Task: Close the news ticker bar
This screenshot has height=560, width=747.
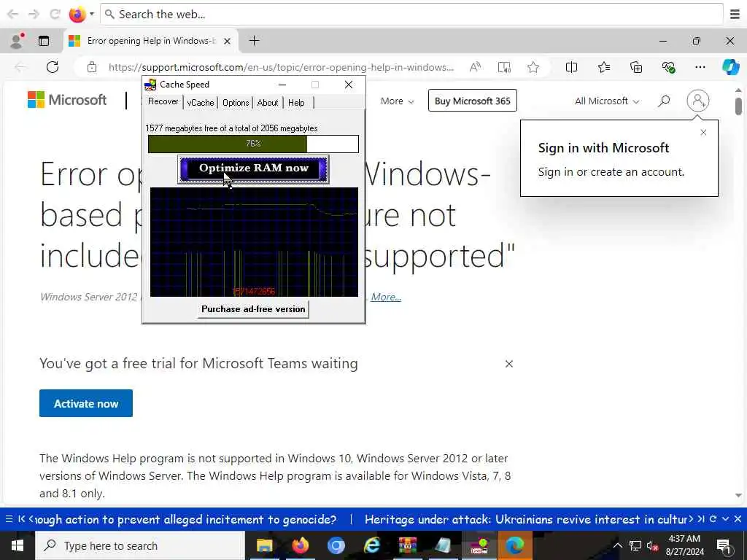Action: 738,519
